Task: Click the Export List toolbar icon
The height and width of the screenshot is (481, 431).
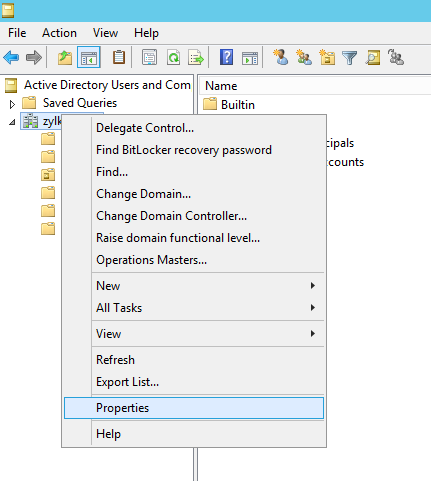Action: pos(196,58)
